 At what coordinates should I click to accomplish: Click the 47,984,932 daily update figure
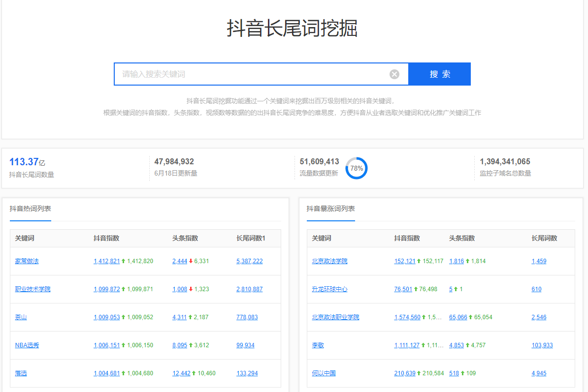click(174, 161)
